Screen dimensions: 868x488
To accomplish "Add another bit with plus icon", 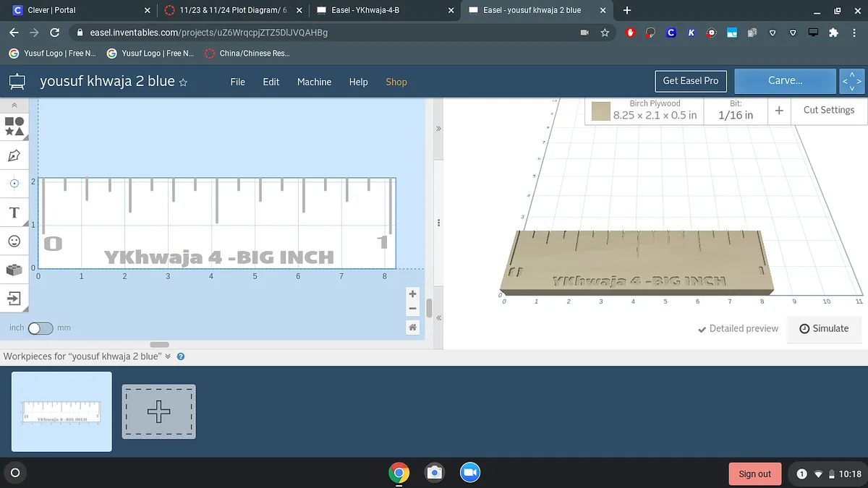I will point(779,111).
